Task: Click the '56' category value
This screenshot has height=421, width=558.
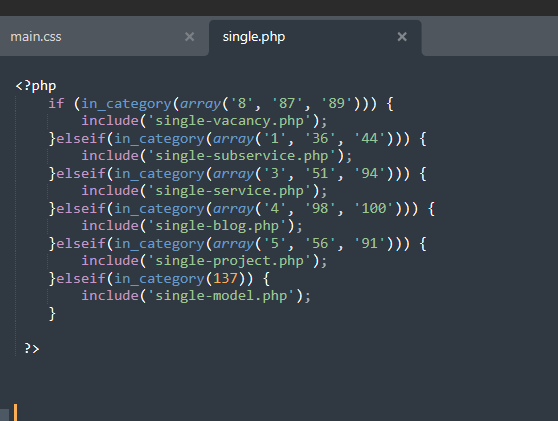Action: pos(320,243)
